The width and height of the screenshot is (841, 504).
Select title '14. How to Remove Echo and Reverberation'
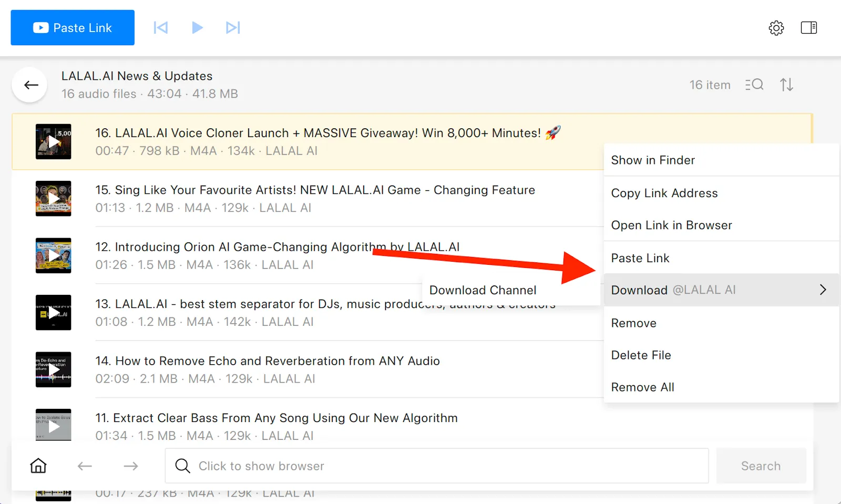pyautogui.click(x=268, y=361)
